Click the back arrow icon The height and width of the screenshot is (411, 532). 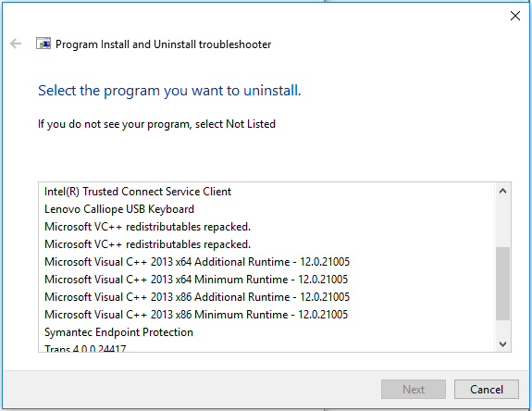pos(16,44)
